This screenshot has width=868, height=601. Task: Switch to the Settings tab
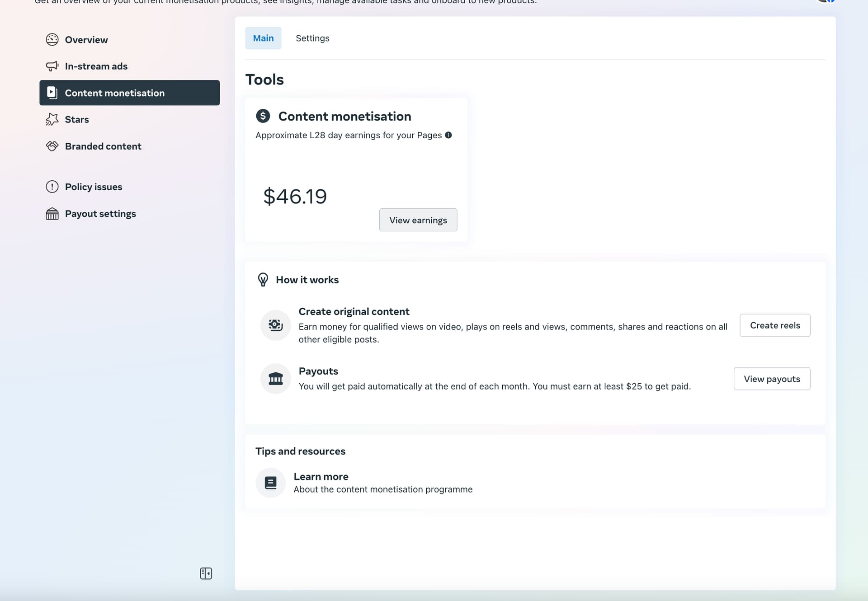(312, 38)
